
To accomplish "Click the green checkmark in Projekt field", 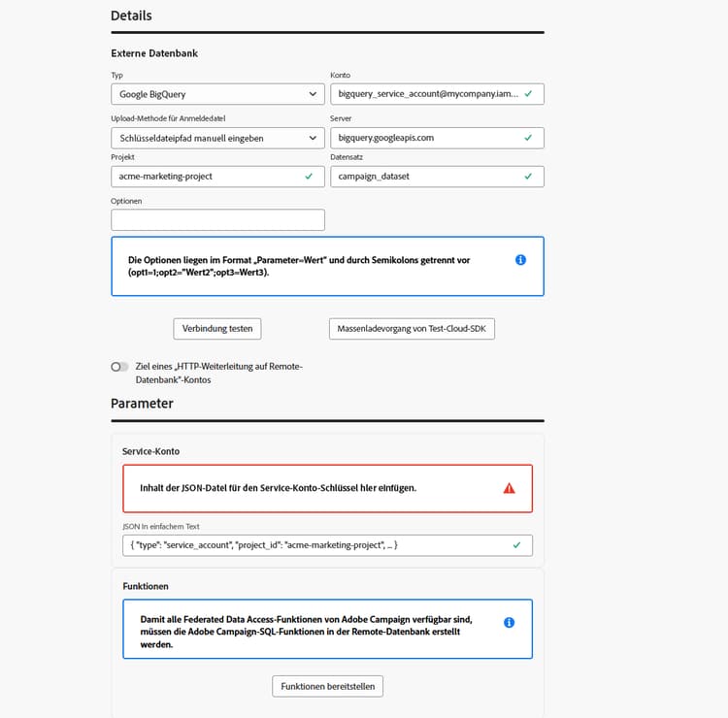I will click(309, 177).
